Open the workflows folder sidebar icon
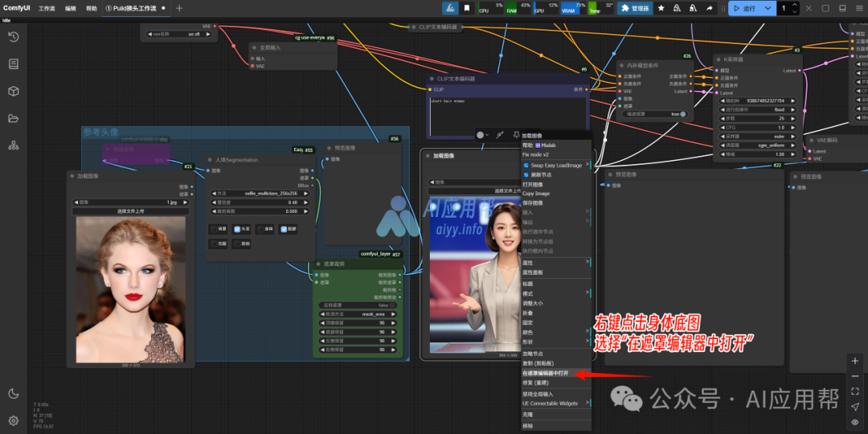Screen dimensions: 868x434 (14, 118)
